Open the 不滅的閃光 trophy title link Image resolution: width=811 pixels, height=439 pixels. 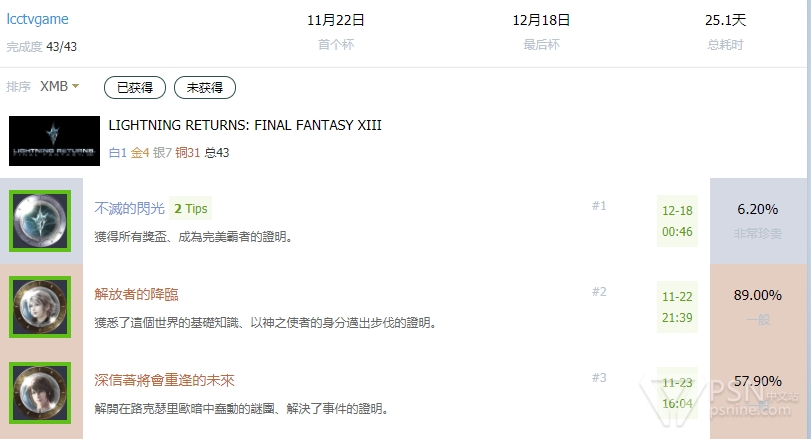click(129, 208)
